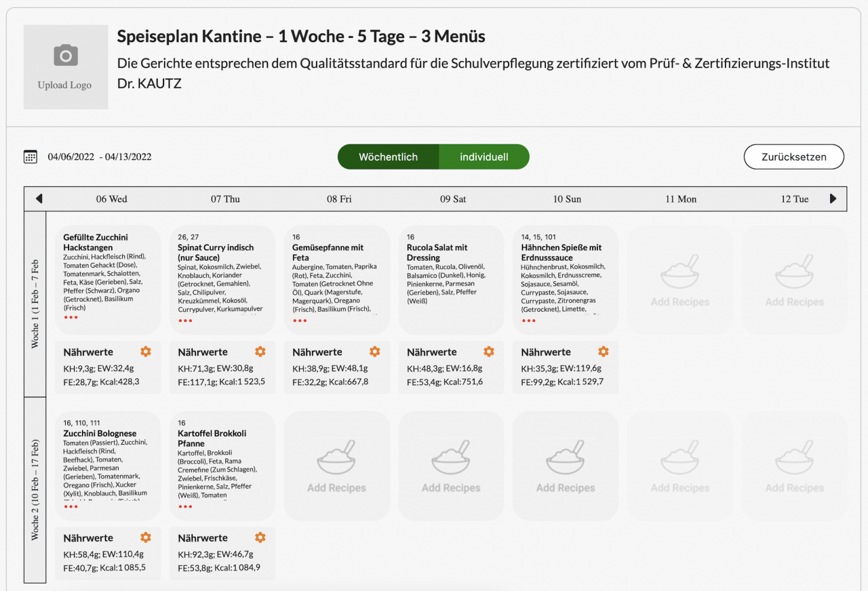Advance days with the right arrow
Screen dimensions: 868x591
pos(833,199)
